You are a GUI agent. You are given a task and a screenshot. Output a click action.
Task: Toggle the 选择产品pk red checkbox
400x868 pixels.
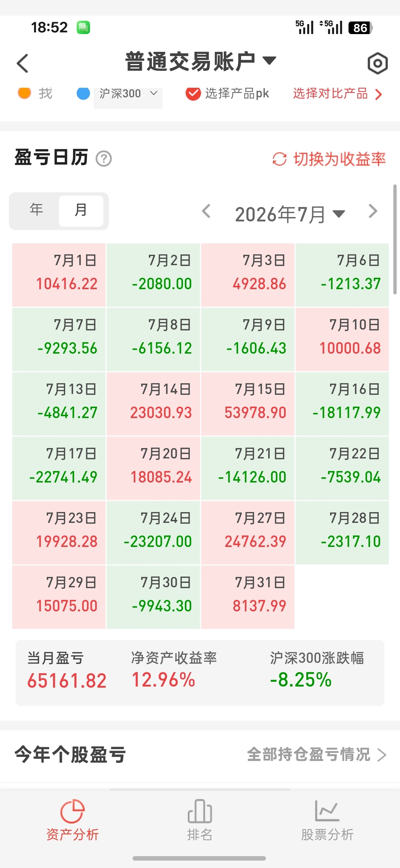(193, 94)
